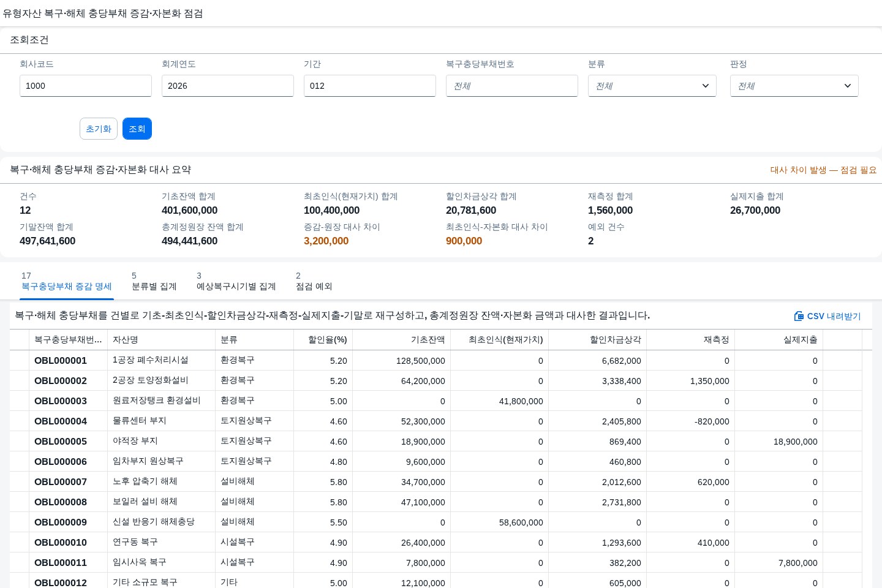Screen dimensions: 882x588
Task: Click asset name 1공장 폐수처리시설
Action: 151,360
